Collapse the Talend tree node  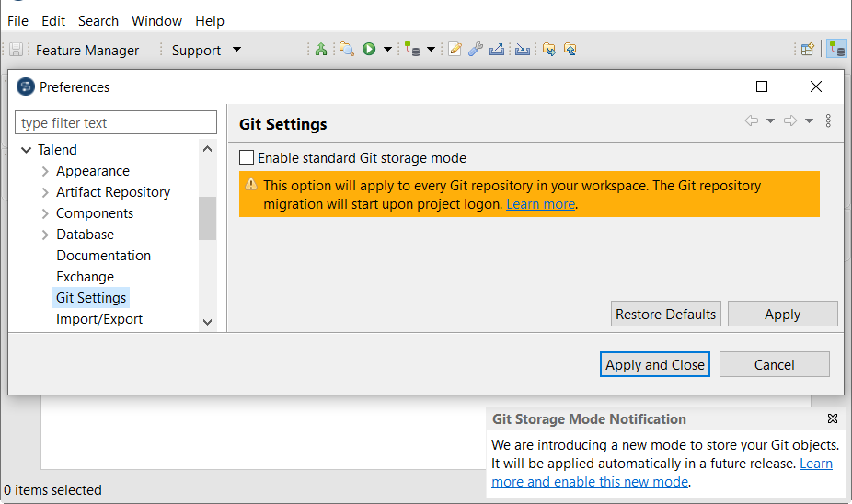click(26, 150)
